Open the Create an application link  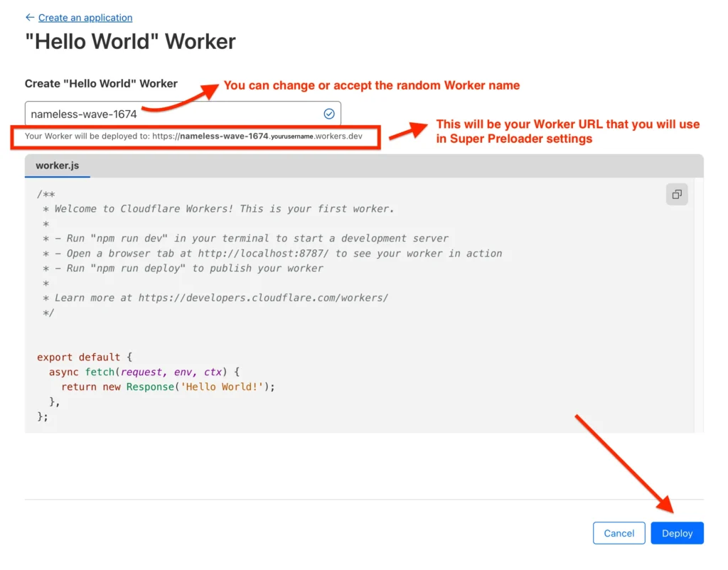(85, 18)
